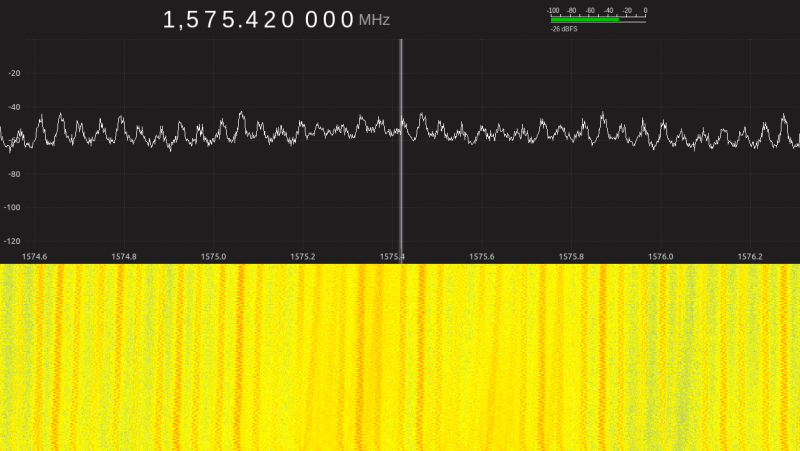Click the 0 mark on the signal meter scale

[645, 10]
